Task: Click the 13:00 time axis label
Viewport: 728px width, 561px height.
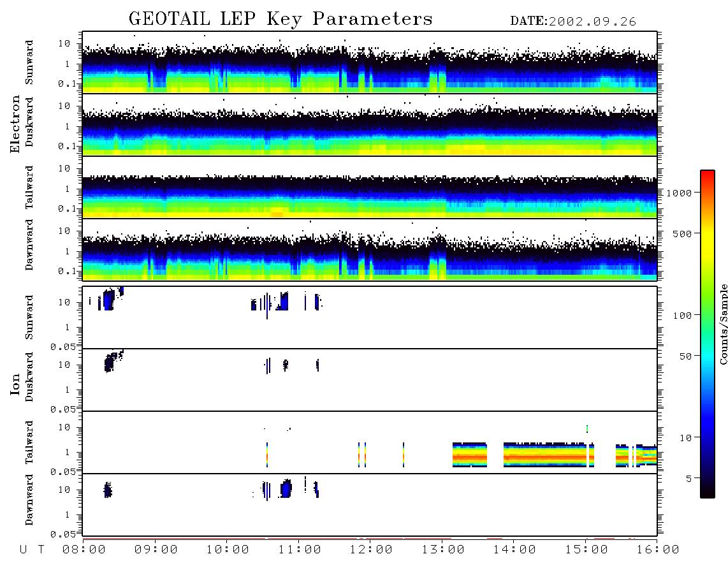Action: (x=443, y=550)
